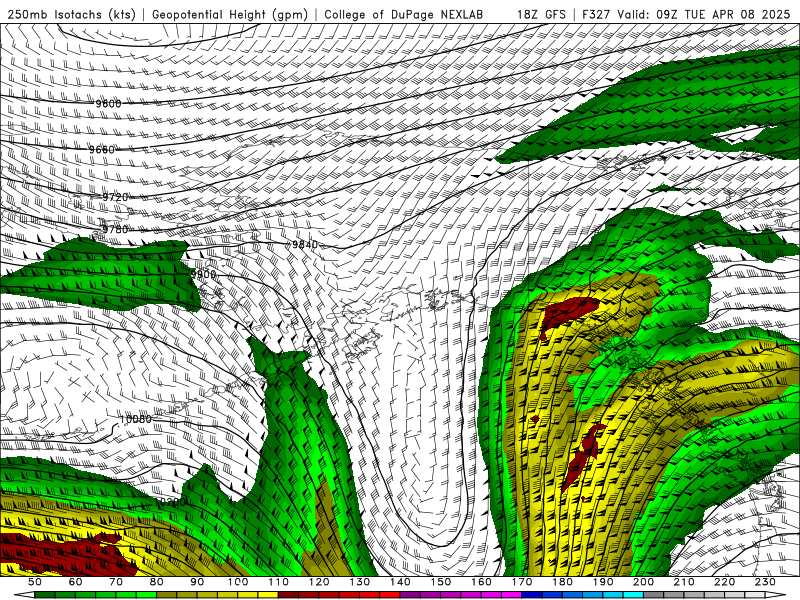The image size is (800, 600).
Task: Click the '18Z GFS' model run label
Action: 541,14
